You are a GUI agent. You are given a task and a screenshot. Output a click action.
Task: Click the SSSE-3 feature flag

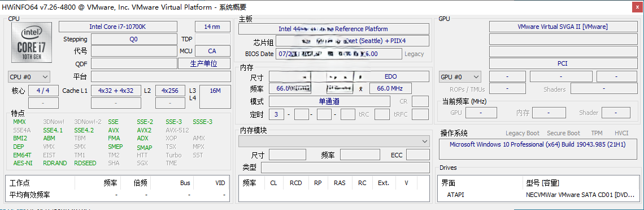click(x=202, y=122)
